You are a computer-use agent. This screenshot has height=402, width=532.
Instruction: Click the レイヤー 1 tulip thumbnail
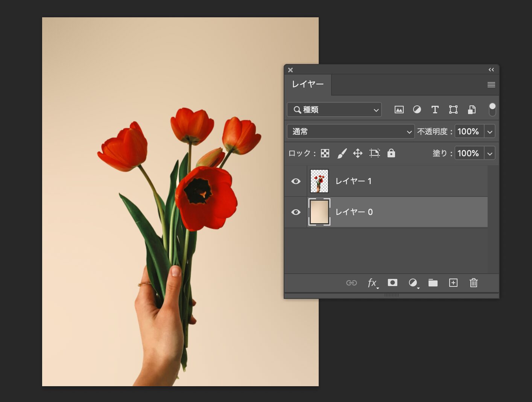(x=319, y=181)
